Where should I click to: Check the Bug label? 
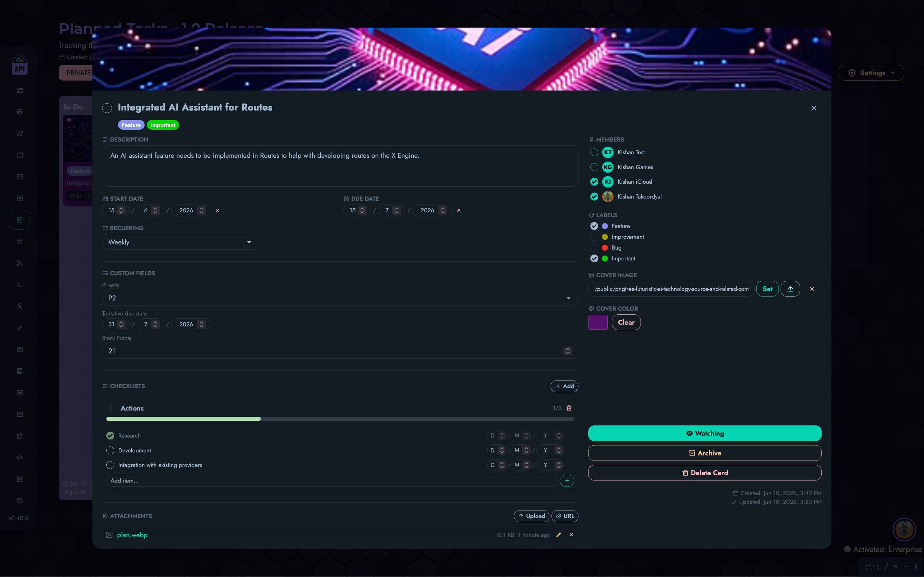point(594,248)
